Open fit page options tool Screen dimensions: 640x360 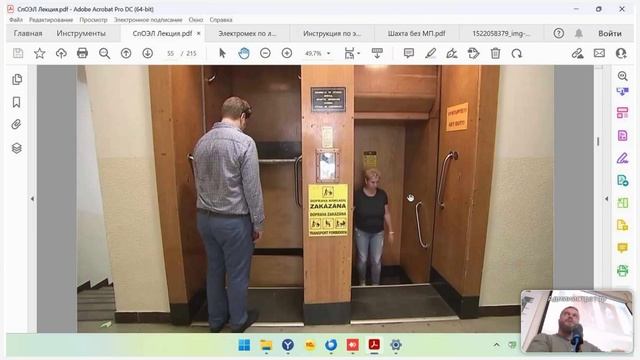[349, 53]
